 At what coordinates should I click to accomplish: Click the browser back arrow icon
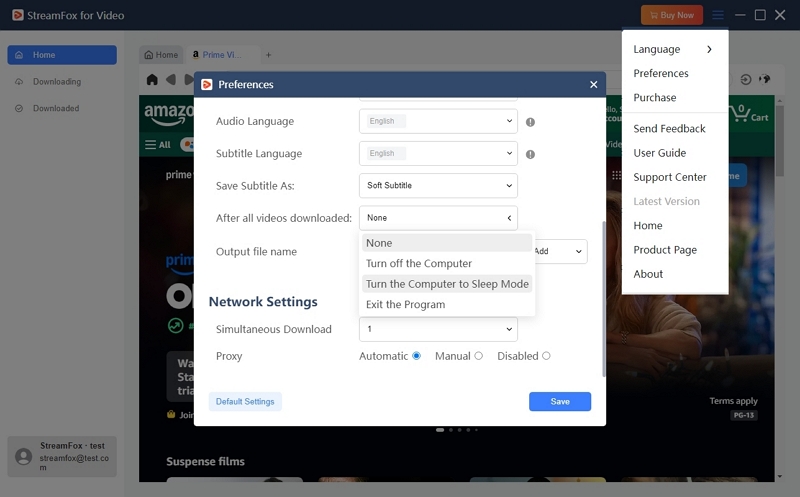click(171, 80)
